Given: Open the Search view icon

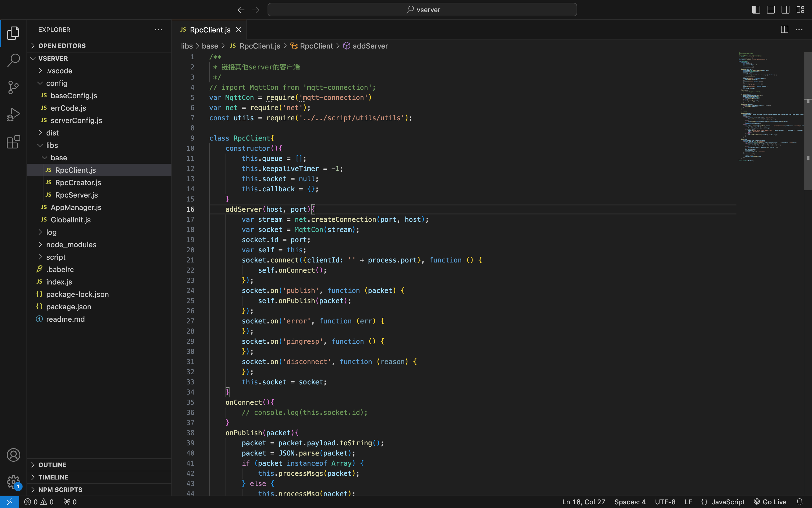Looking at the screenshot, I should (x=14, y=60).
